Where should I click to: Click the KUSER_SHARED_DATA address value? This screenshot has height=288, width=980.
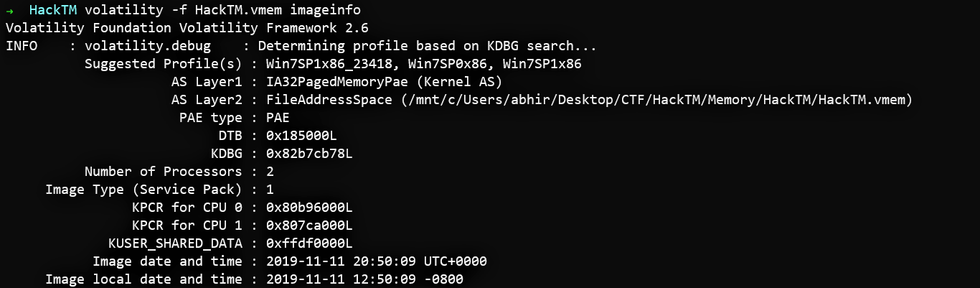[x=309, y=243]
